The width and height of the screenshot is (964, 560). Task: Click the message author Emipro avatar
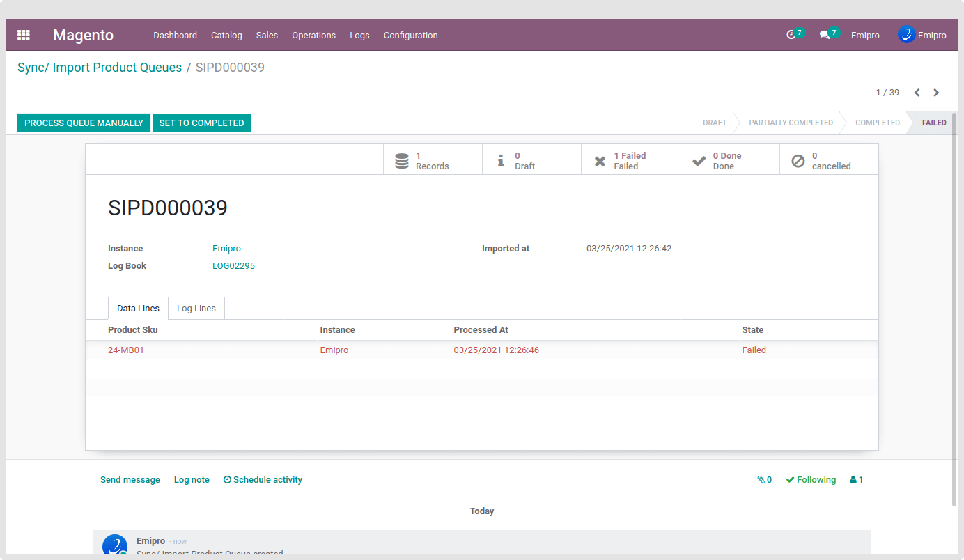click(x=114, y=545)
